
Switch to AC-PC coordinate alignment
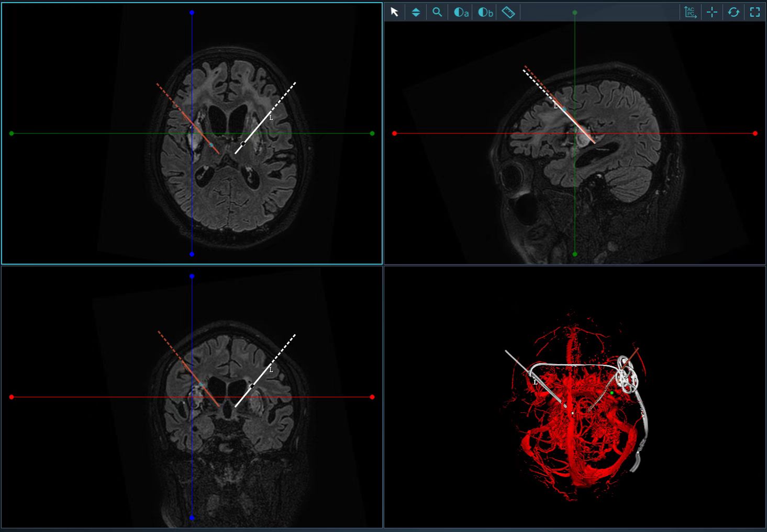691,12
